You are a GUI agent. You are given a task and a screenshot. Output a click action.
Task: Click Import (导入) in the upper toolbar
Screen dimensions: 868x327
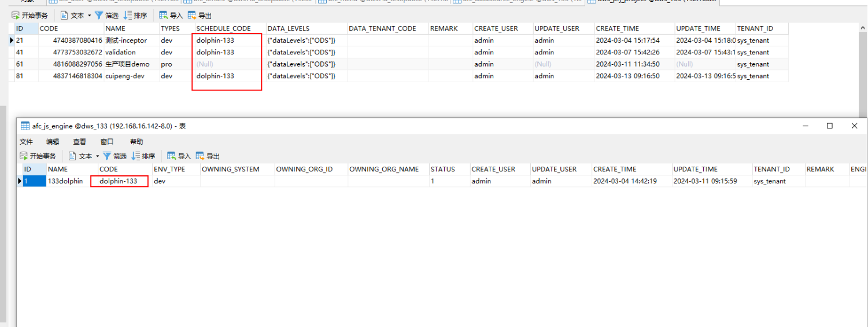(171, 16)
